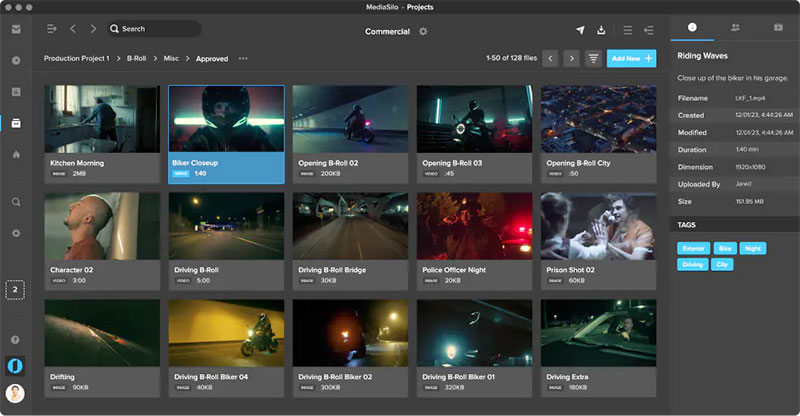Toggle the folder tree panel icon
800x416 pixels.
[x=52, y=29]
